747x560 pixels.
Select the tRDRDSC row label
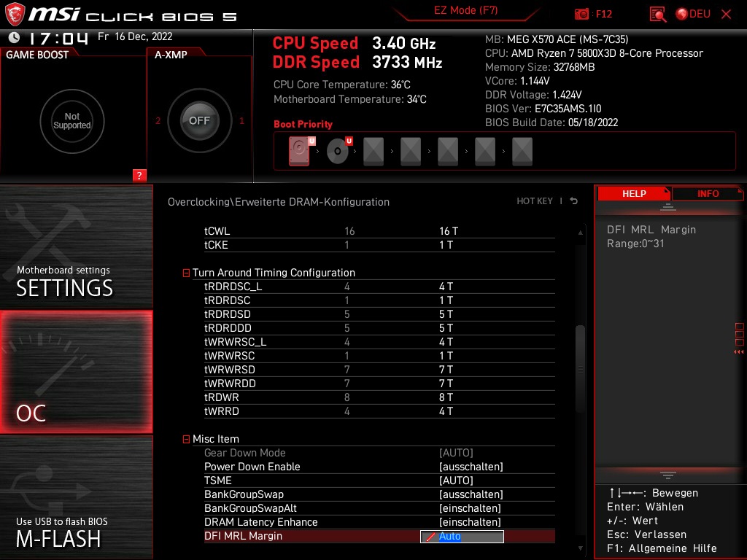point(228,300)
